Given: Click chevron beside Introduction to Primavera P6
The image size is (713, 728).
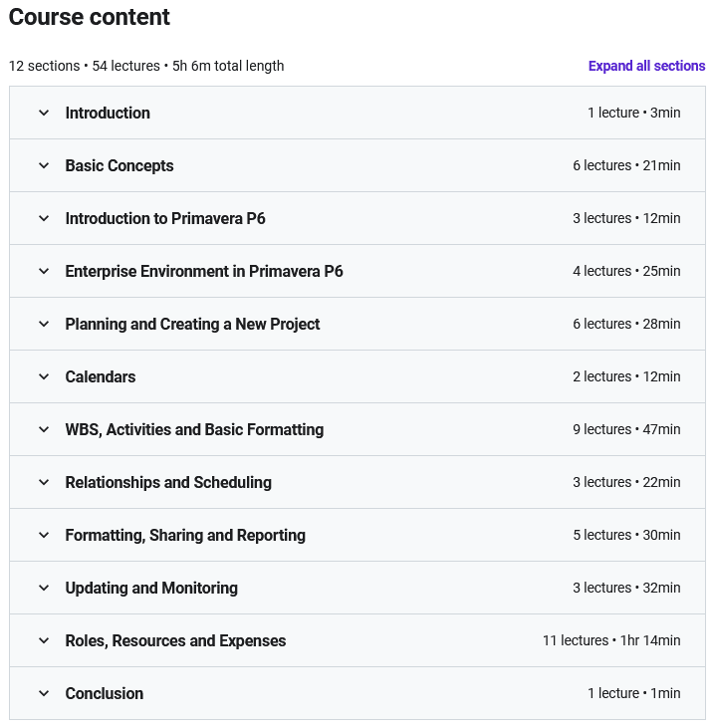Looking at the screenshot, I should (x=44, y=218).
